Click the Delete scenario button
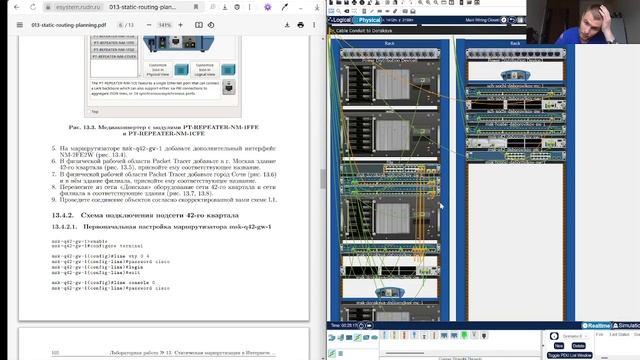The width and height of the screenshot is (640, 360). pyautogui.click(x=578, y=346)
